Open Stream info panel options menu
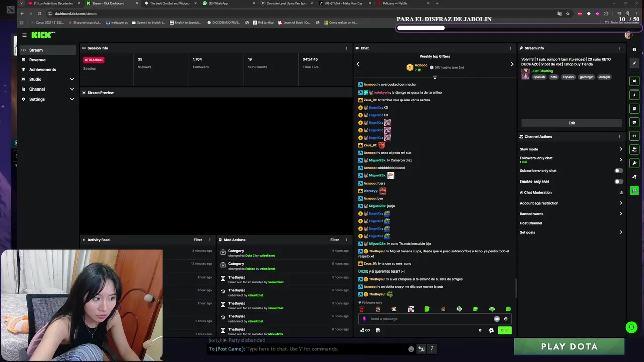This screenshot has width=644, height=362. tap(619, 48)
